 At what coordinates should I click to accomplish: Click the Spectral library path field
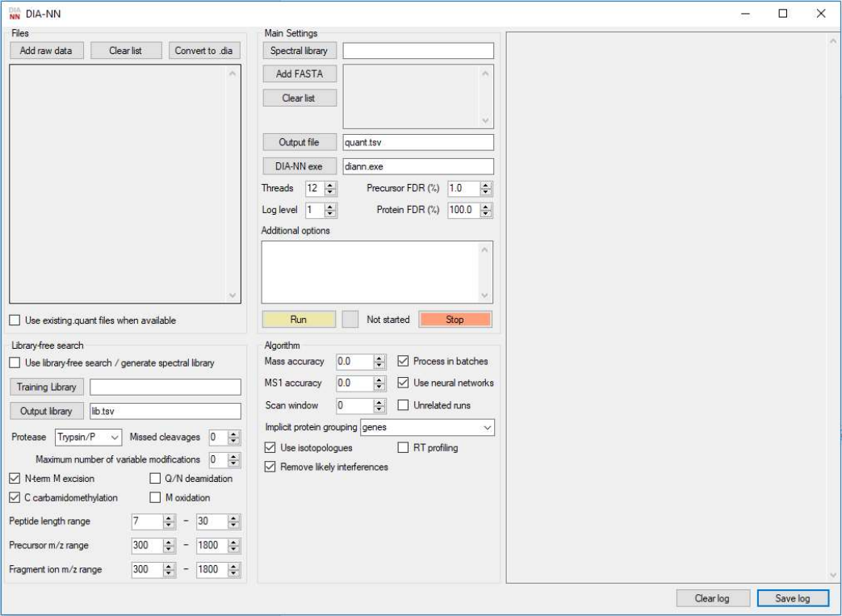(418, 51)
